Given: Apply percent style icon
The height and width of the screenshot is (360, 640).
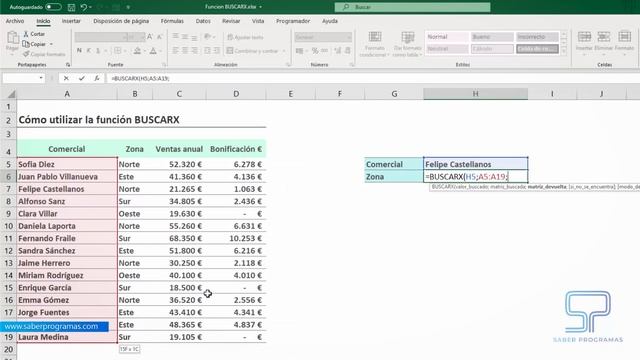Looking at the screenshot, I should point(315,51).
